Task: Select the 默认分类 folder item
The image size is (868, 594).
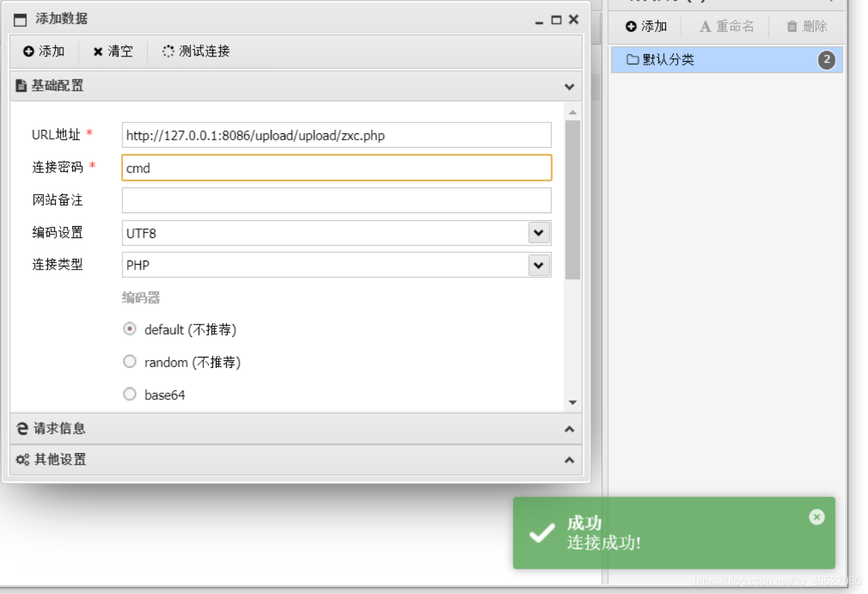Action: [727, 60]
